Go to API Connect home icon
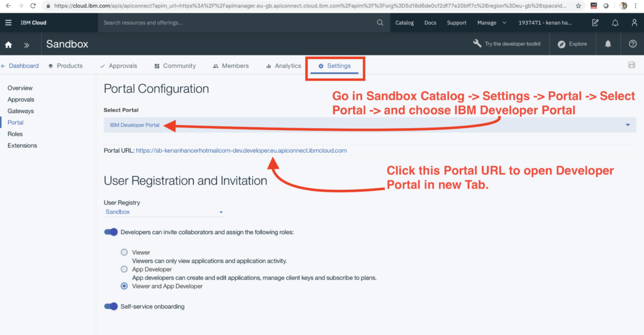Screen dimensions: 644x335 coord(8,45)
